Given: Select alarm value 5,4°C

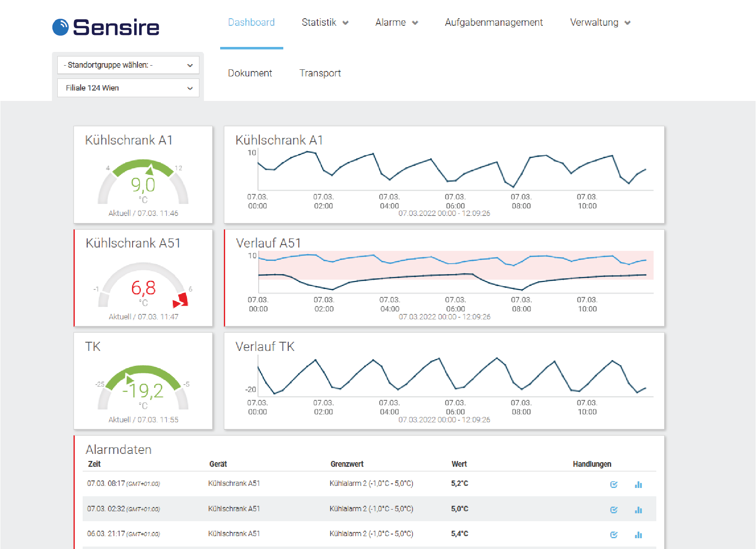Looking at the screenshot, I should (459, 534).
